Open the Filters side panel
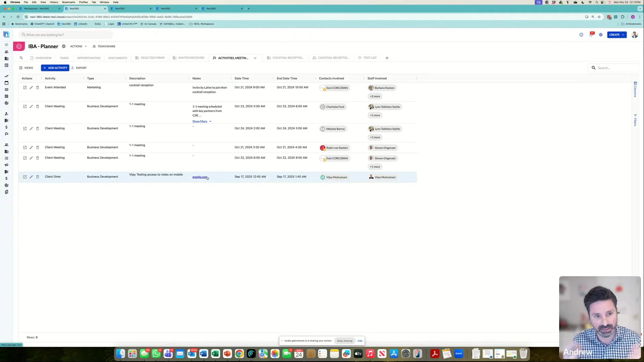 (x=635, y=120)
